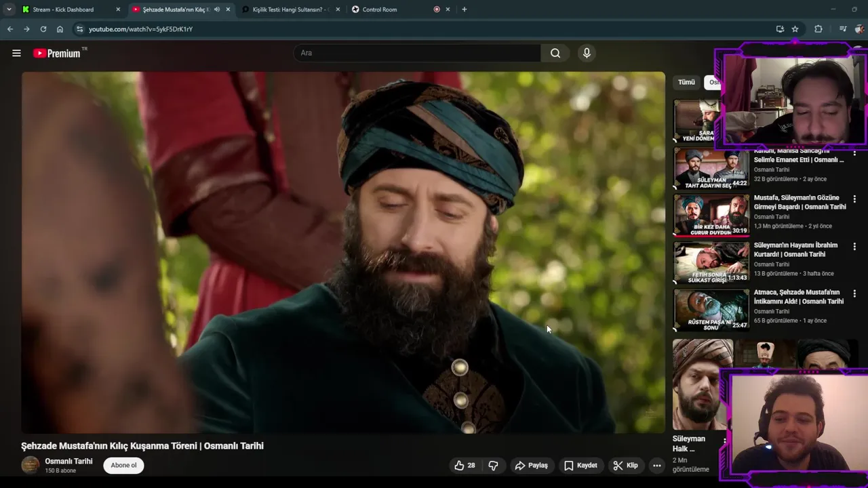Viewport: 868px width, 488px height.
Task: Bookmark this page with star icon
Action: pyautogui.click(x=795, y=29)
